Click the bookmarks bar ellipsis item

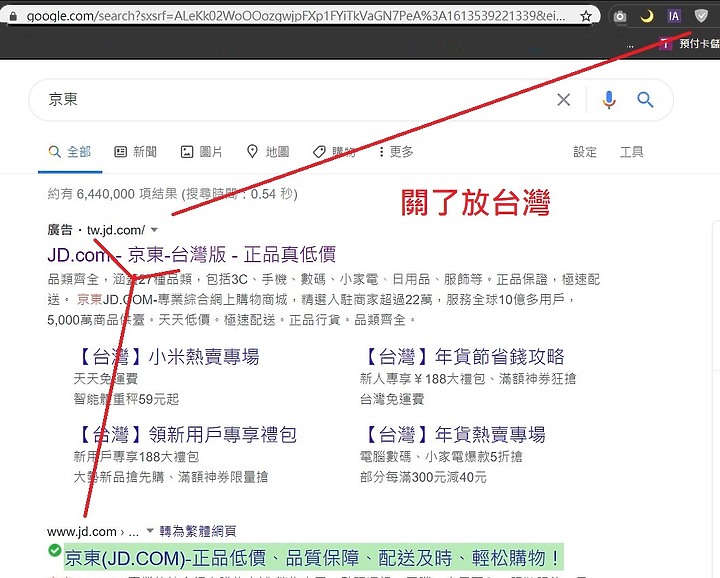point(630,45)
